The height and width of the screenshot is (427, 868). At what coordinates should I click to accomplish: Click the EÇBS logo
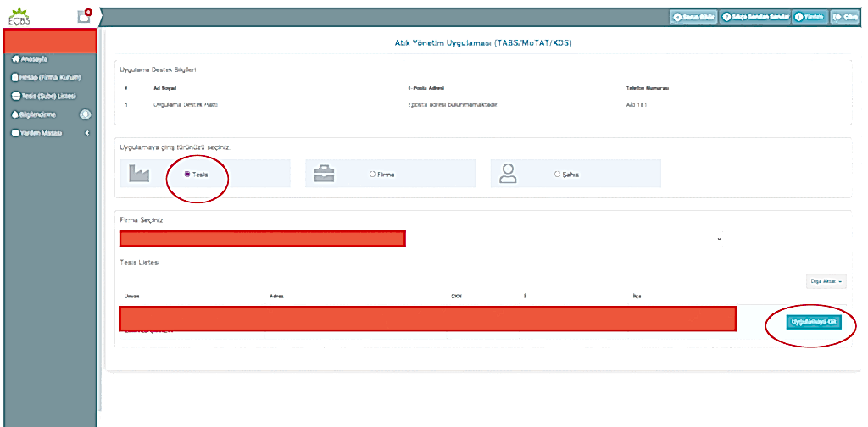coord(18,14)
